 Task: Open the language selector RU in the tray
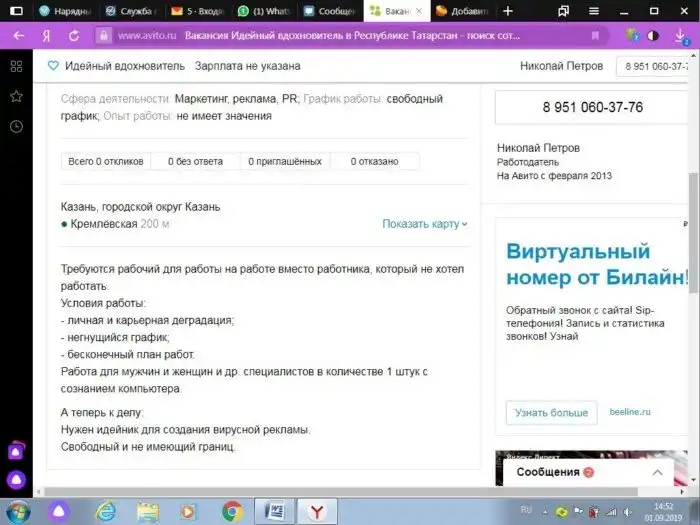[526, 508]
